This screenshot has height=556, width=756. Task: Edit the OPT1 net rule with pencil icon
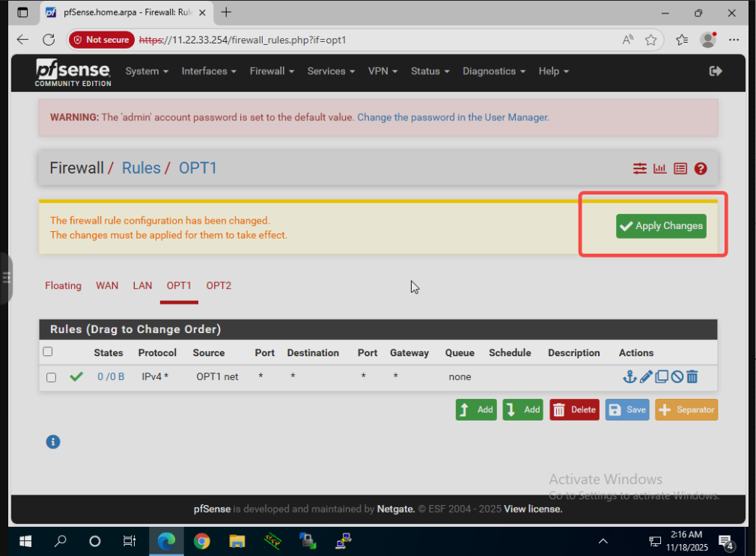[x=646, y=376]
